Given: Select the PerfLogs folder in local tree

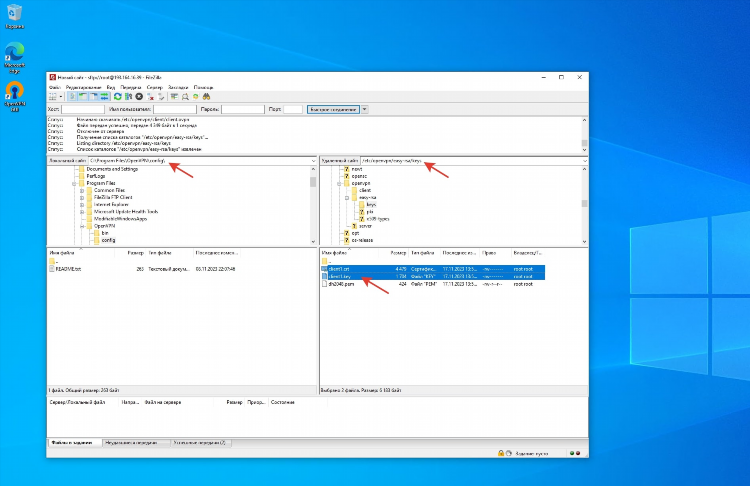Looking at the screenshot, I should click(x=96, y=176).
